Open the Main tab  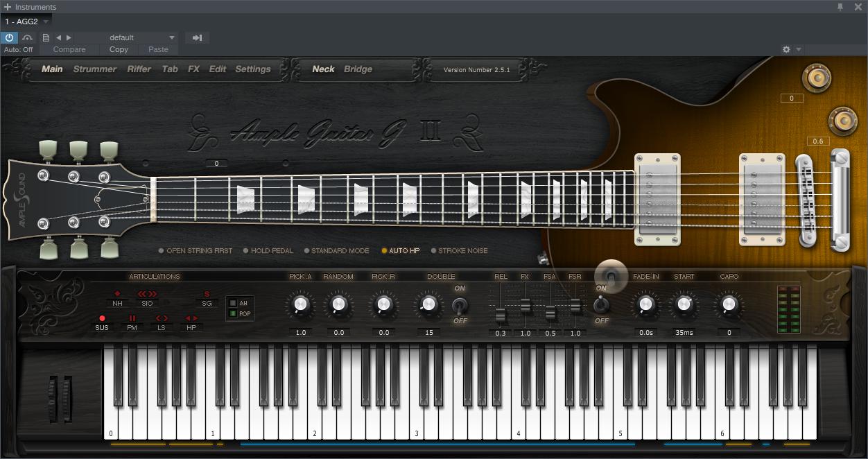tap(52, 69)
